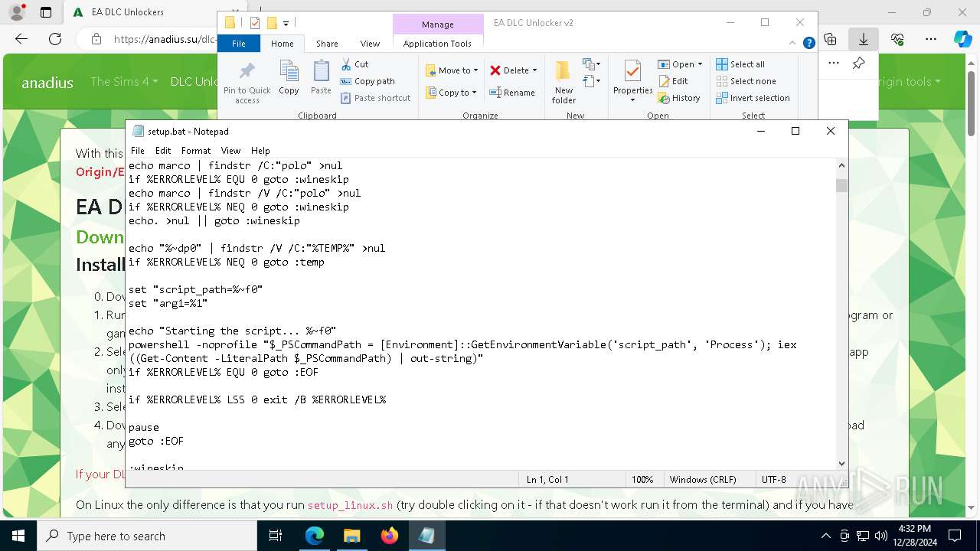The height and width of the screenshot is (551, 980).
Task: Click the Edge browser Back button
Action: (21, 39)
